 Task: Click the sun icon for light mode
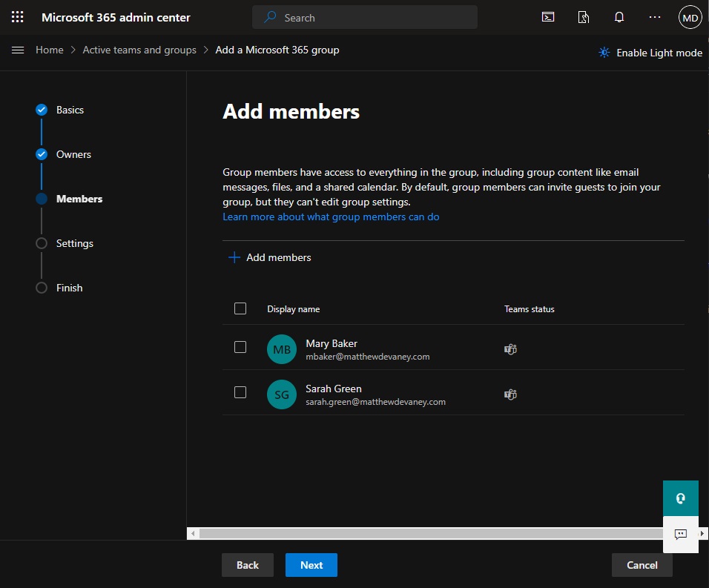pyautogui.click(x=604, y=53)
